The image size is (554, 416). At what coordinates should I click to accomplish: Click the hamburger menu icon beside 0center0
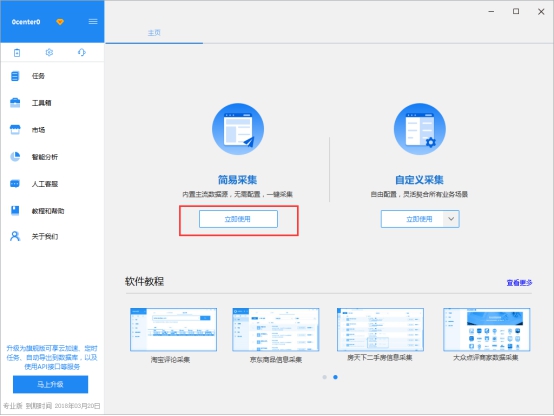pos(93,22)
